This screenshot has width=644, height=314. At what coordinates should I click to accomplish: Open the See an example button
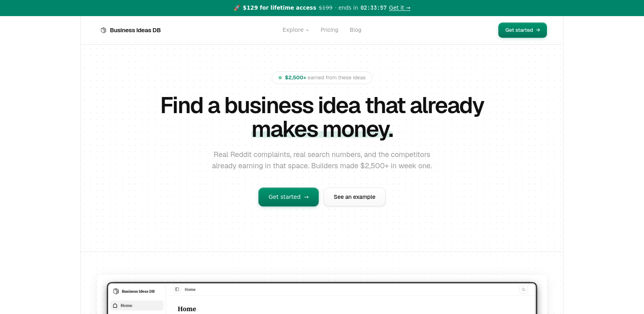[x=355, y=197]
